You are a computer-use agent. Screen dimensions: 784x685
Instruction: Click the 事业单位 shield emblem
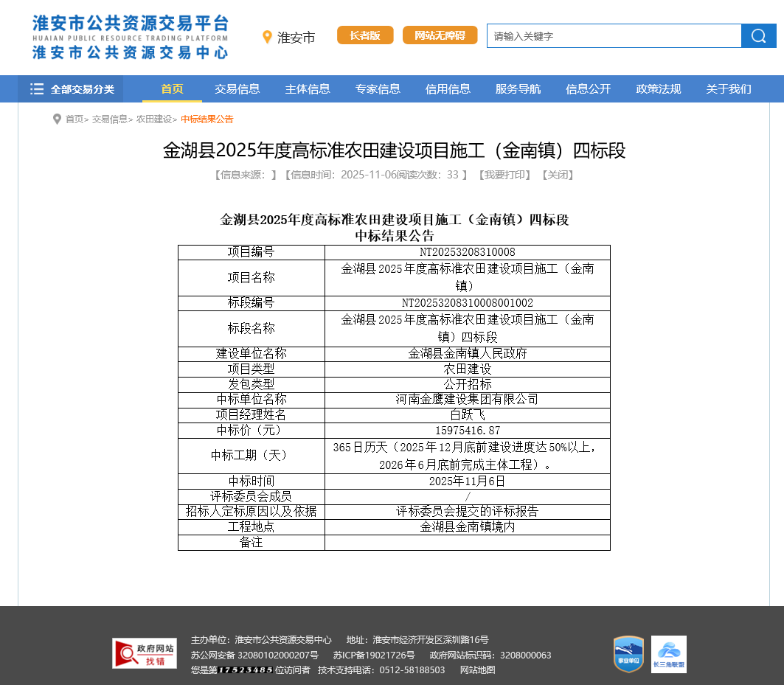click(x=628, y=654)
